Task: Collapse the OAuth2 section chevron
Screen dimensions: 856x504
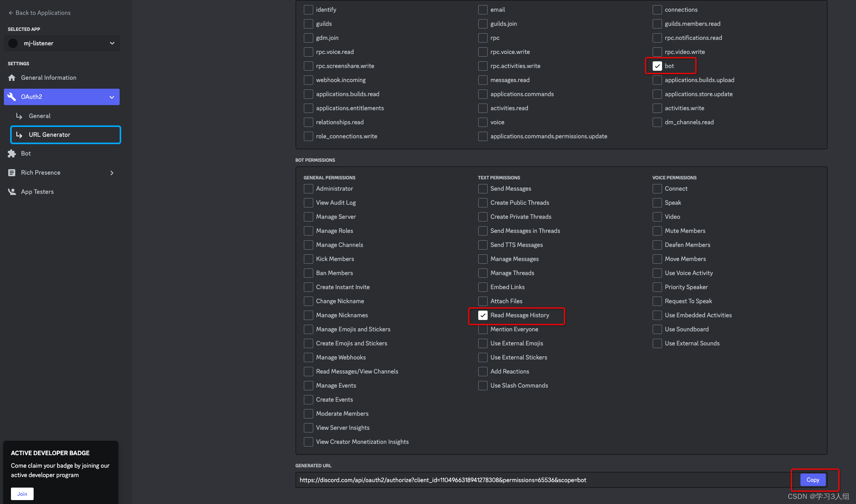Action: pos(112,97)
